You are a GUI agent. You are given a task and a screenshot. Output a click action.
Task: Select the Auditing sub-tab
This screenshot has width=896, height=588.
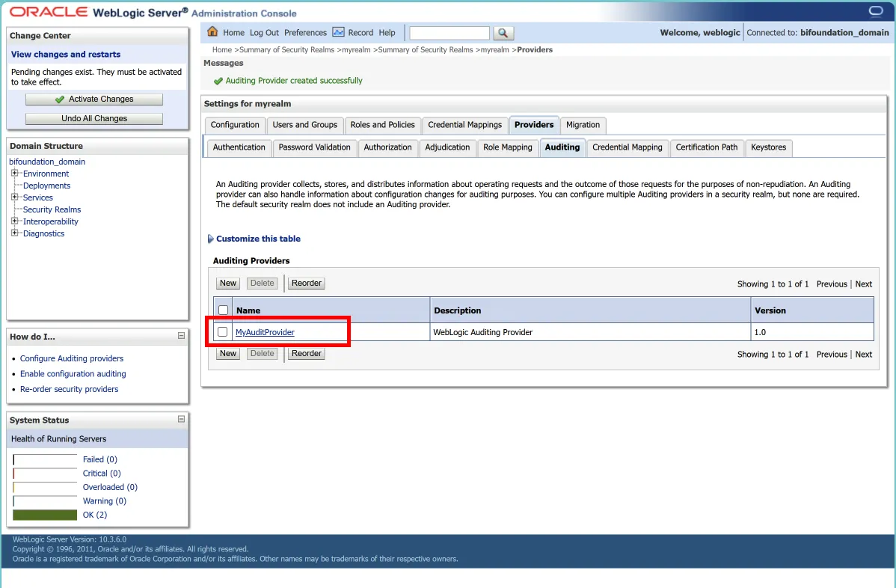tap(562, 147)
